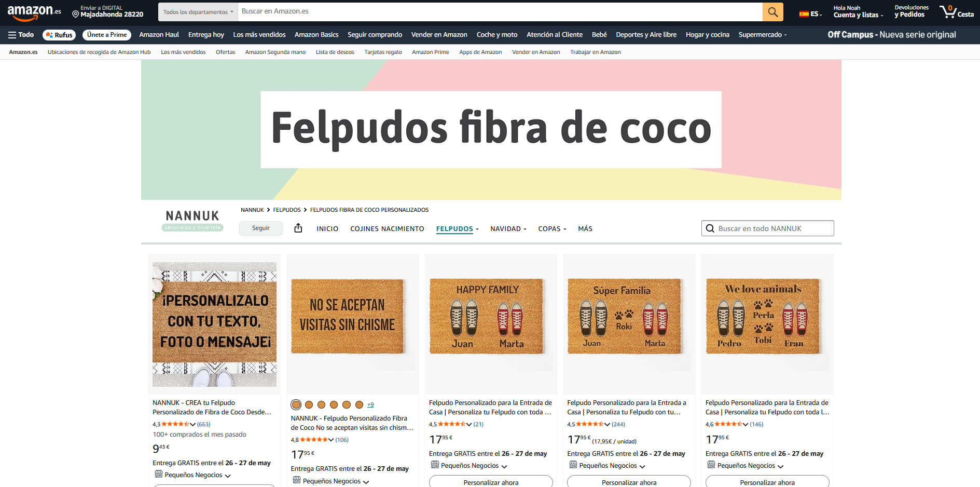Click the Amazon.es logo
980x487 pixels.
[x=34, y=12]
